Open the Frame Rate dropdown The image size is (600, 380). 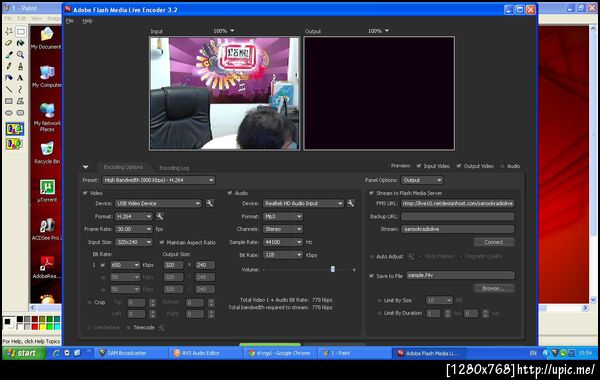pos(134,229)
